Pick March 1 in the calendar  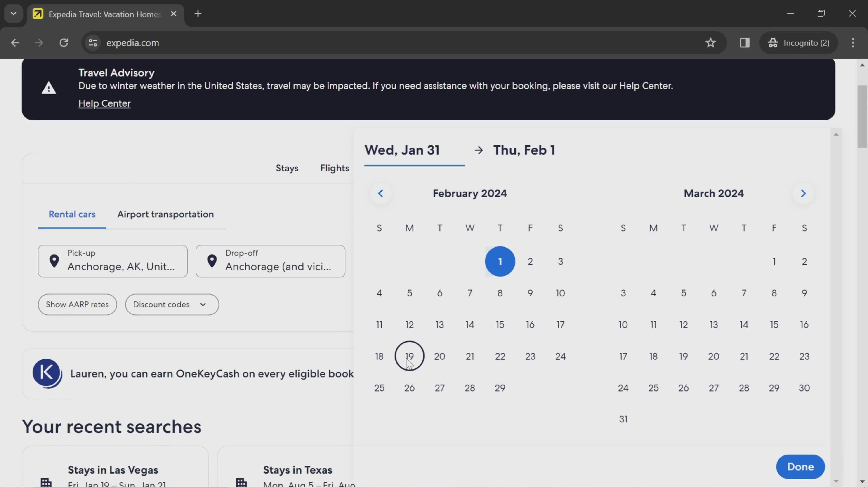pos(774,261)
